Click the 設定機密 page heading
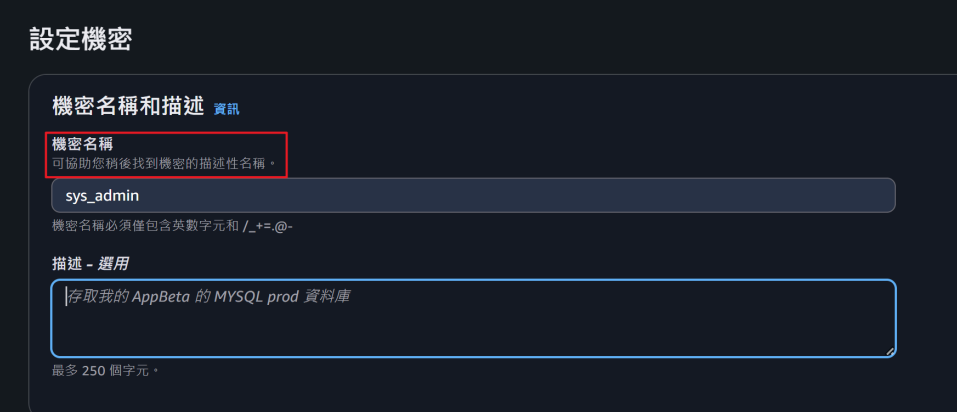Image resolution: width=957 pixels, height=412 pixels. [81, 39]
